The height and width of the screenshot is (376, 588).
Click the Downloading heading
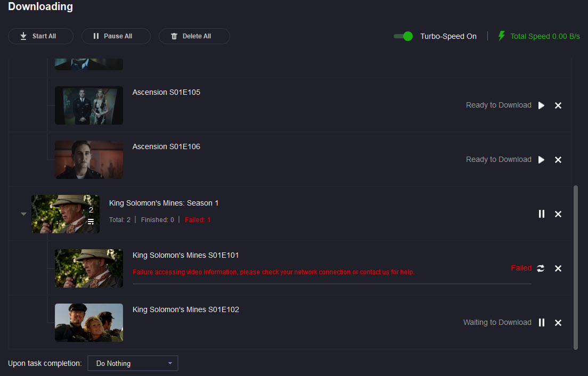40,7
